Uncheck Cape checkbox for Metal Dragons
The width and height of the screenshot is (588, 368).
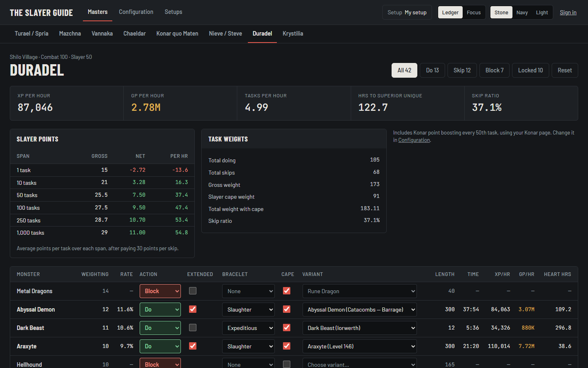click(287, 291)
